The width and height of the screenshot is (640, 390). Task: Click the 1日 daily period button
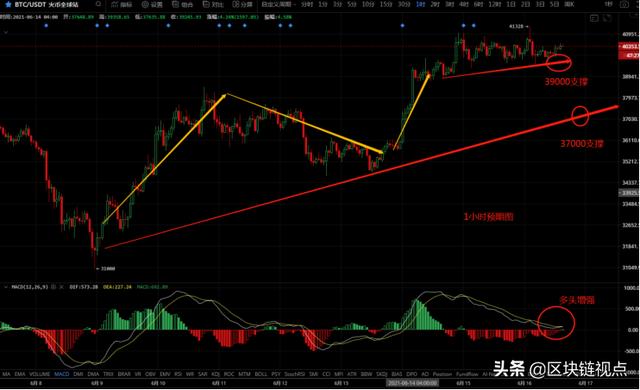click(511, 4)
